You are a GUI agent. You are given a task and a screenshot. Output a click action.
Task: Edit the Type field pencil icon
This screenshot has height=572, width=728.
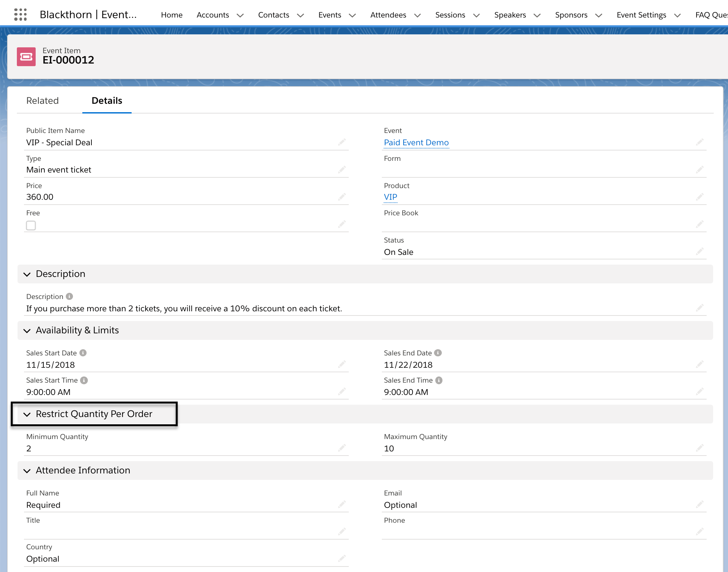pos(342,170)
